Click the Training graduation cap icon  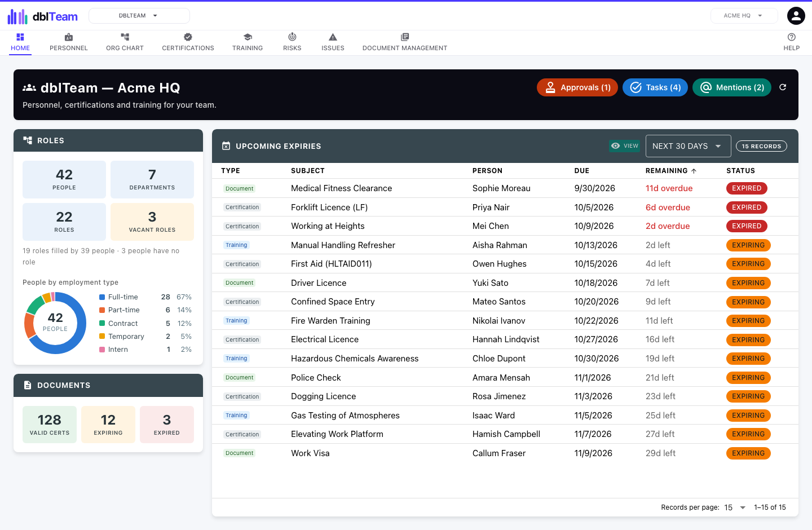248,37
